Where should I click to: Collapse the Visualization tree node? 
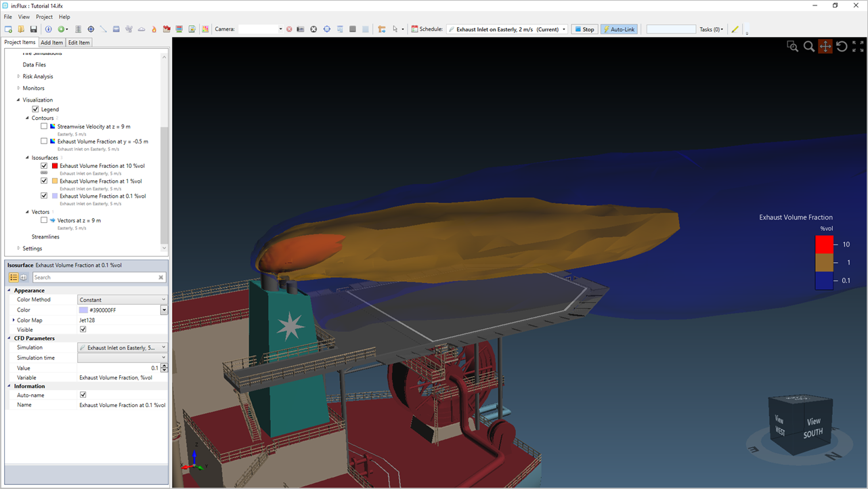pos(18,100)
